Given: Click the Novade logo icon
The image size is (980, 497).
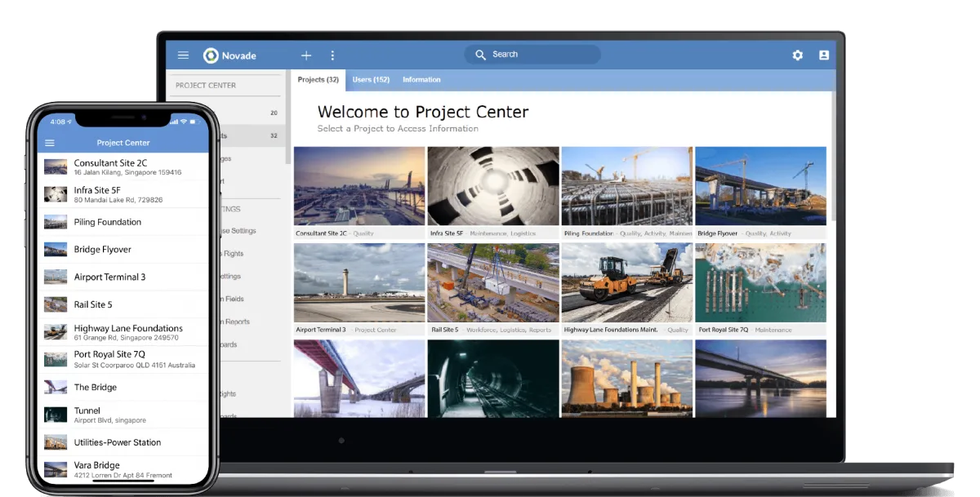Looking at the screenshot, I should [209, 55].
